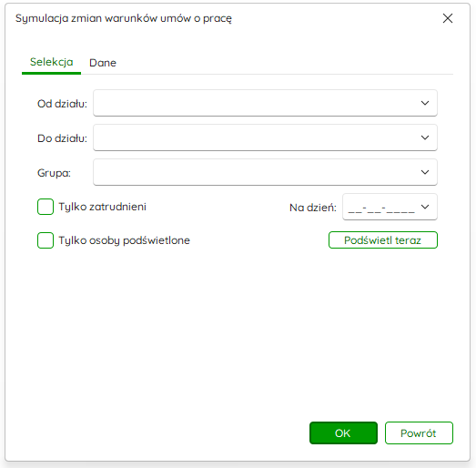Viewport: 476px width, 468px height.
Task: Switch to the Selekcja tab
Action: (51, 62)
